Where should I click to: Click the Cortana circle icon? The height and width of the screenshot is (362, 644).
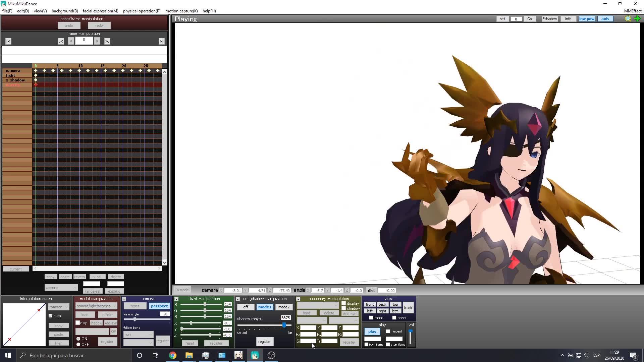click(x=140, y=355)
